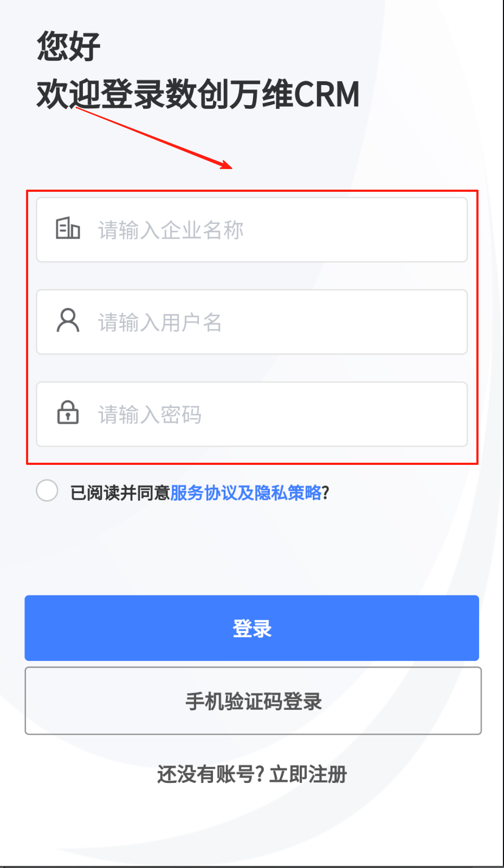Click the 您好 greeting heading

click(x=69, y=46)
